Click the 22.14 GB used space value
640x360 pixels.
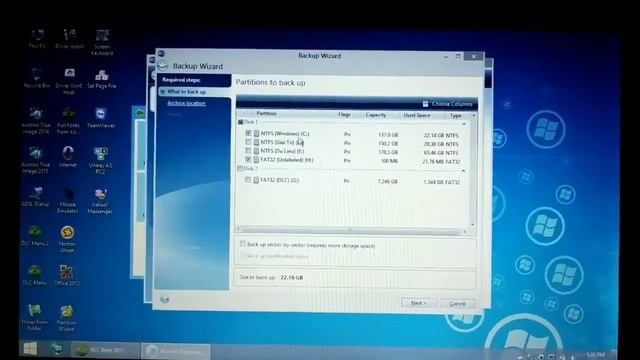point(434,135)
